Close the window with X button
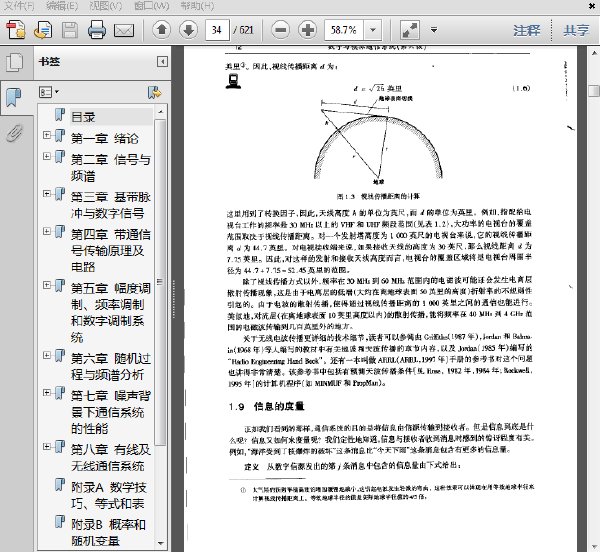600x552 pixels. (x=592, y=5)
